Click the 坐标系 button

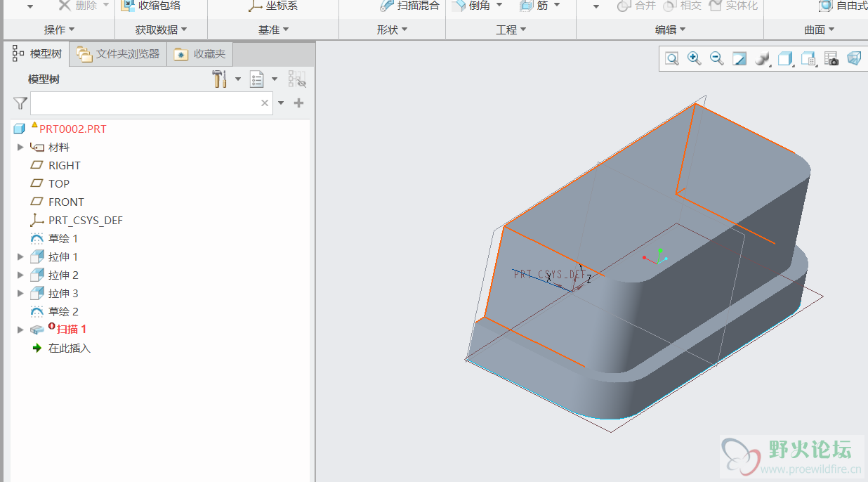(273, 6)
